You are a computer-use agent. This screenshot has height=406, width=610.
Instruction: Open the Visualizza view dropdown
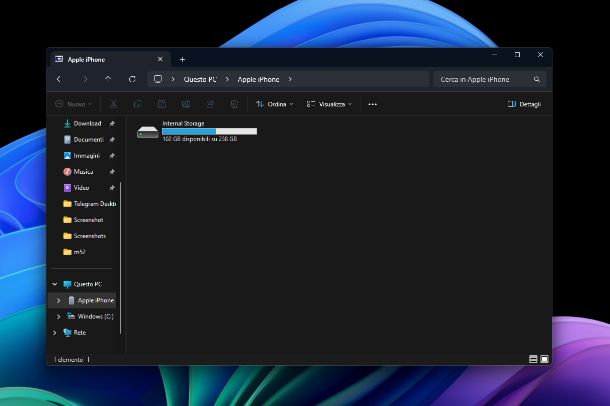pos(329,104)
